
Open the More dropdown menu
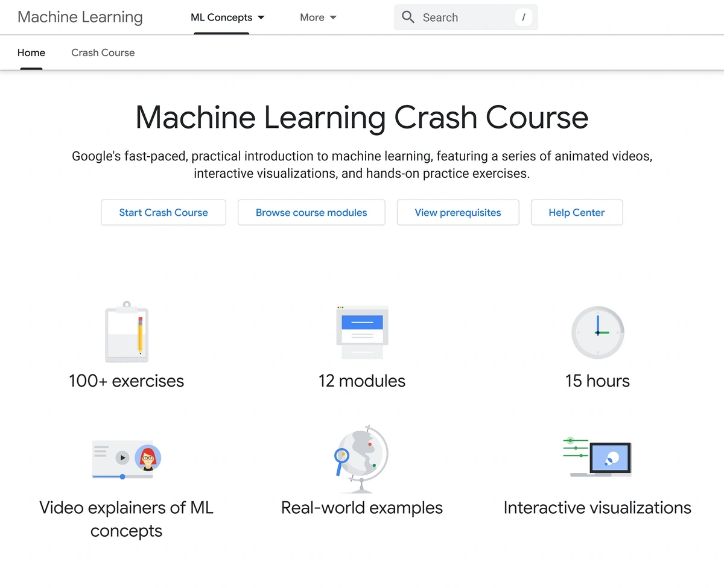(318, 17)
